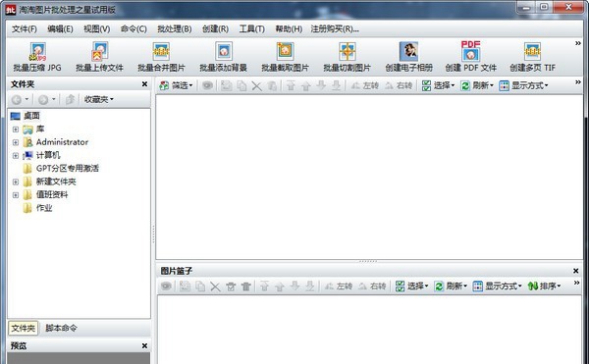Screen dimensions: 589x364
Task: Click the 批量压缩 JPG toolbar icon
Action: pyautogui.click(x=37, y=57)
